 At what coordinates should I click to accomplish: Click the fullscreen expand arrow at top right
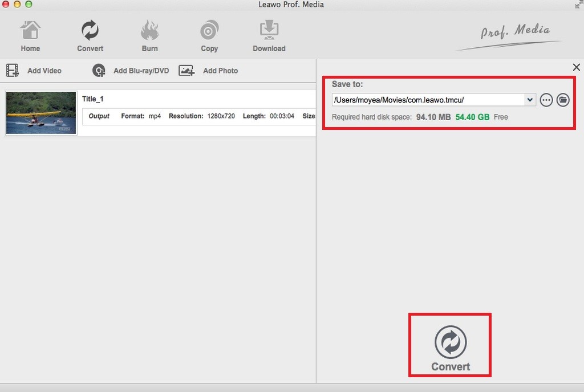[x=579, y=4]
